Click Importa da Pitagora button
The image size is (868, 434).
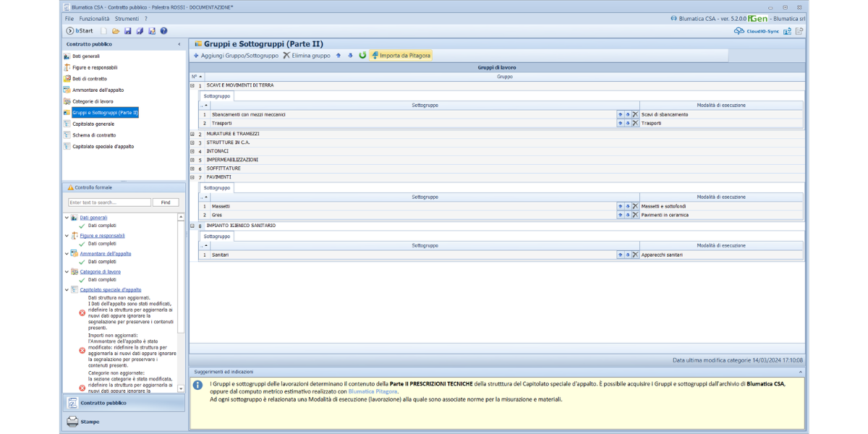coord(401,56)
